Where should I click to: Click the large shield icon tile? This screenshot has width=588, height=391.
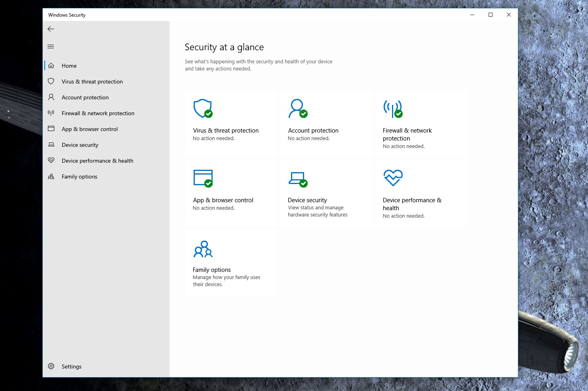click(203, 108)
